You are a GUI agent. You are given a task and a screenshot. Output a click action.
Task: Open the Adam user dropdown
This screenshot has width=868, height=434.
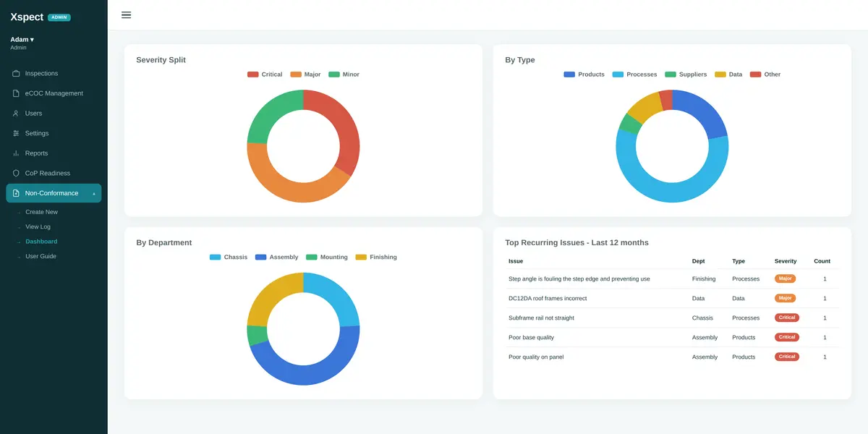(22, 40)
